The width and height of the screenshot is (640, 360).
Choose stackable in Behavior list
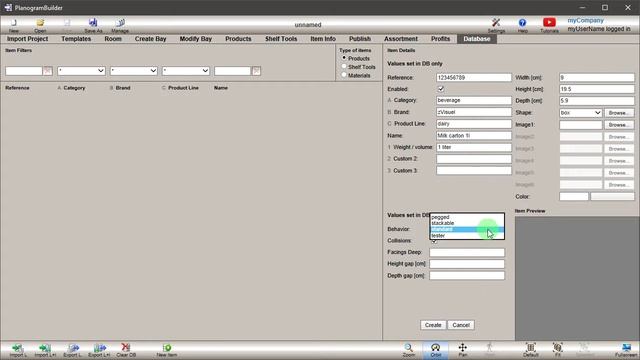pos(467,223)
